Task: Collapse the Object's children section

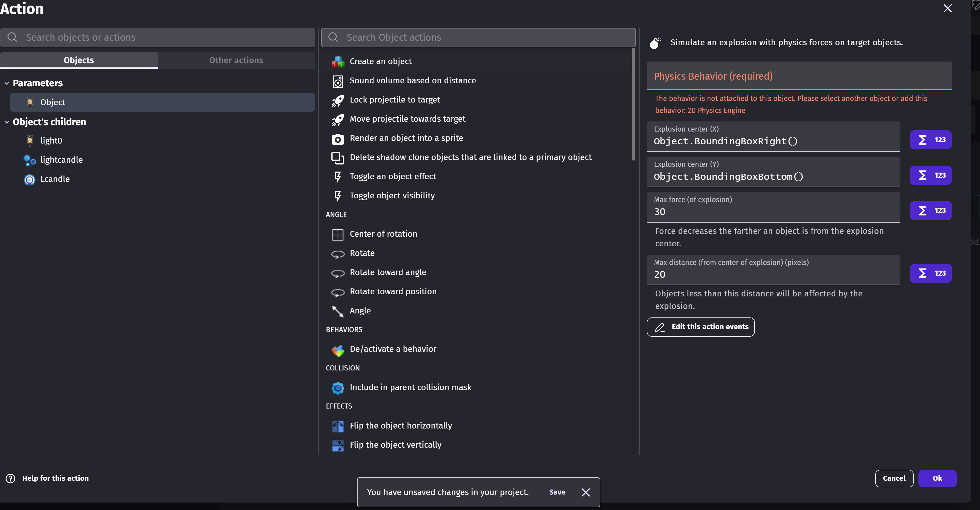Action: [6, 122]
